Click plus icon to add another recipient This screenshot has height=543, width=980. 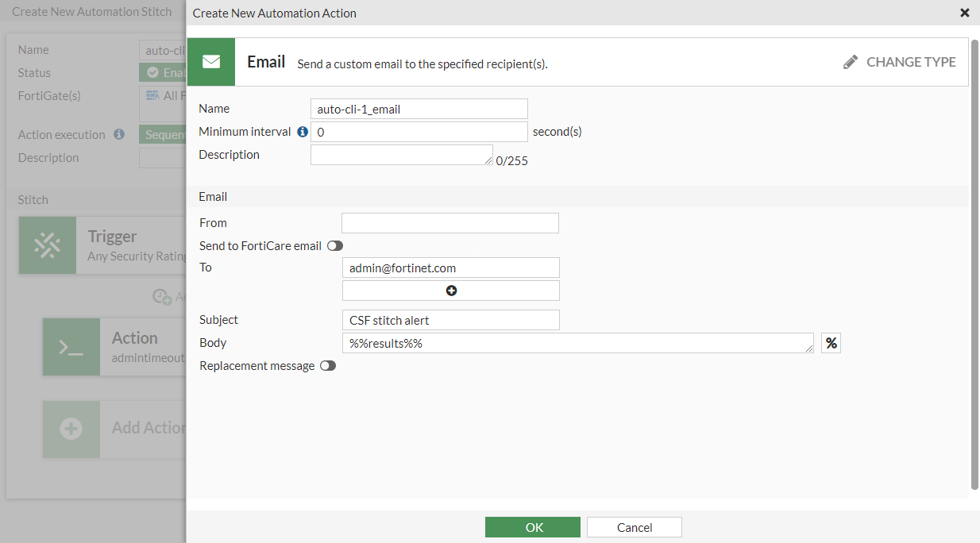[450, 291]
